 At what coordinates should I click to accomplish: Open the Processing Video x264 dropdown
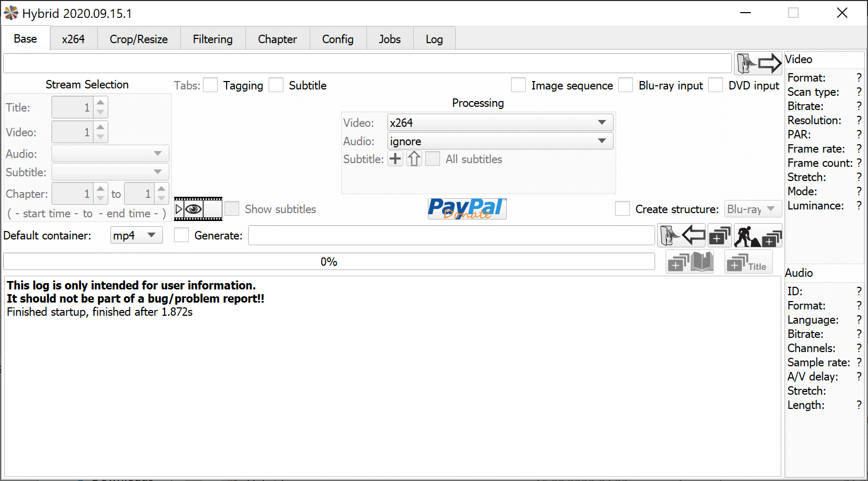[500, 123]
